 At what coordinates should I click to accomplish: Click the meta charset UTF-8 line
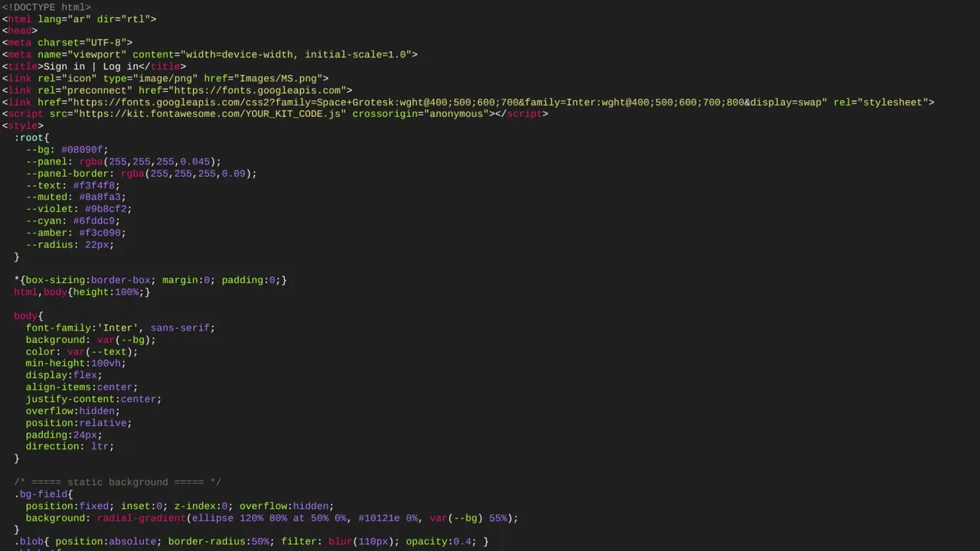click(67, 43)
